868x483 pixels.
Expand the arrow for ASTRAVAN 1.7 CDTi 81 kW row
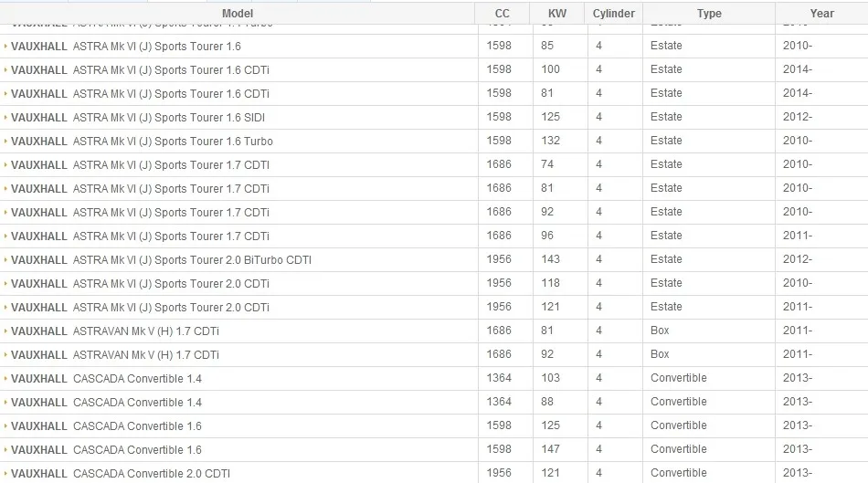pyautogui.click(x=5, y=331)
